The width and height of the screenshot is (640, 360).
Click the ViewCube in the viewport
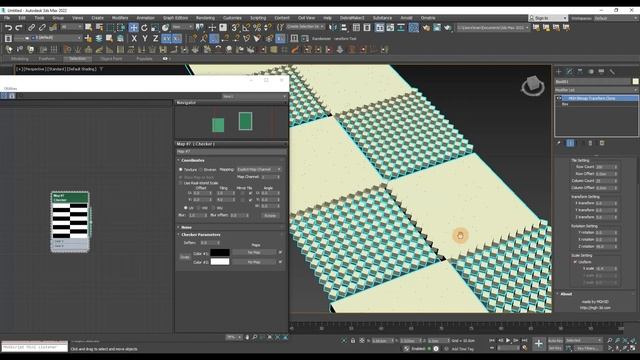533,86
